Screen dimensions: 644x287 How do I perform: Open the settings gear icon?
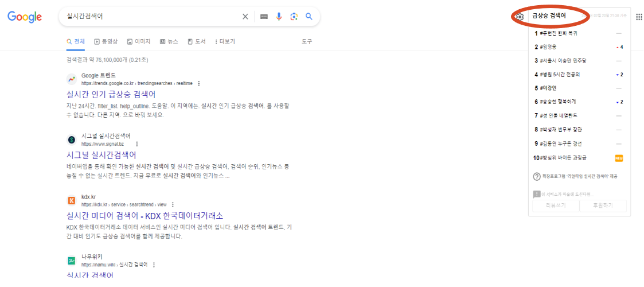pos(520,17)
